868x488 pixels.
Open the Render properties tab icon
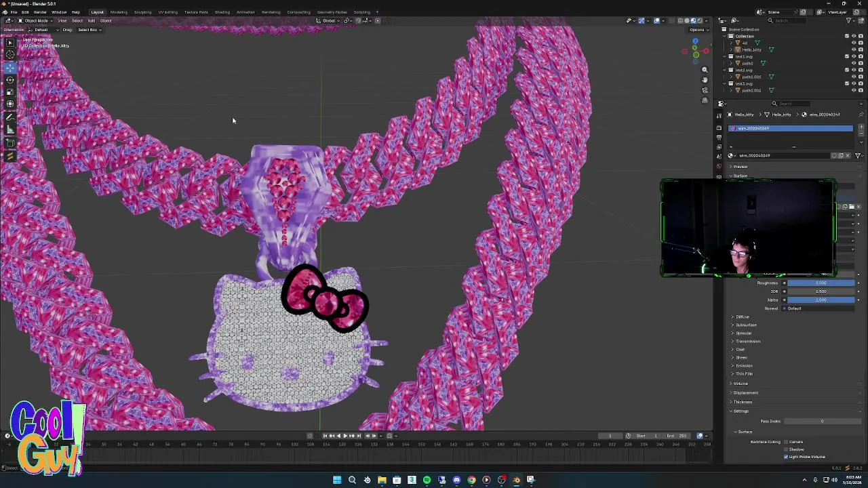tap(719, 128)
